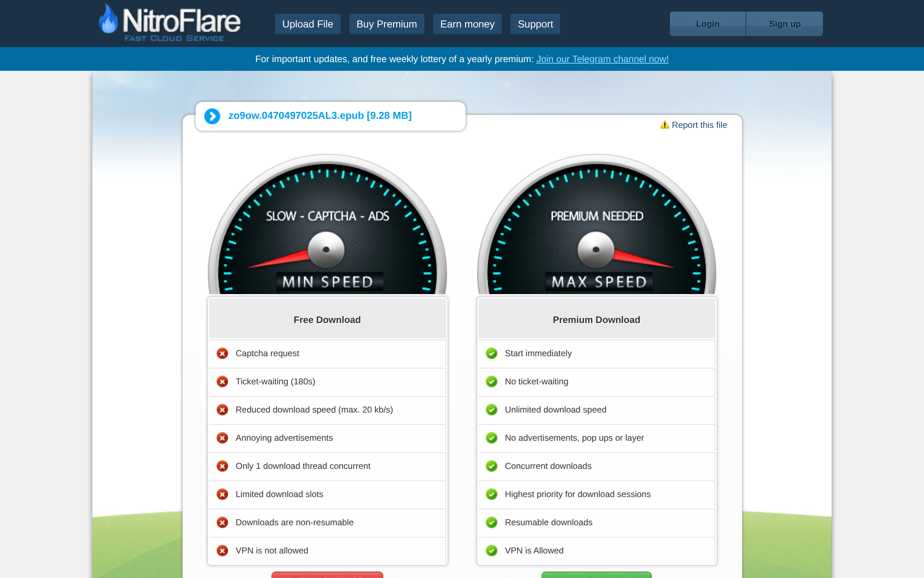Screen dimensions: 924x578
Task: Click the blue arrow icon beside the file name
Action: tap(212, 116)
